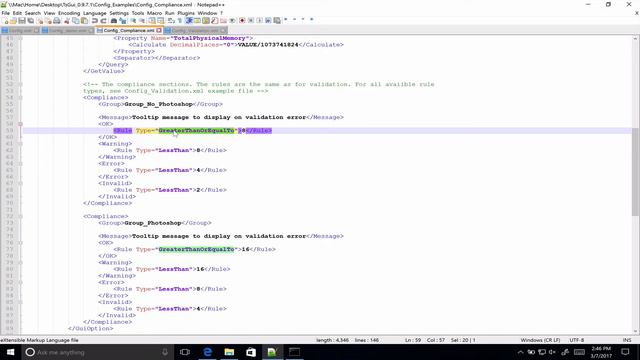
Task: Open the Edit menu
Action: point(17,13)
